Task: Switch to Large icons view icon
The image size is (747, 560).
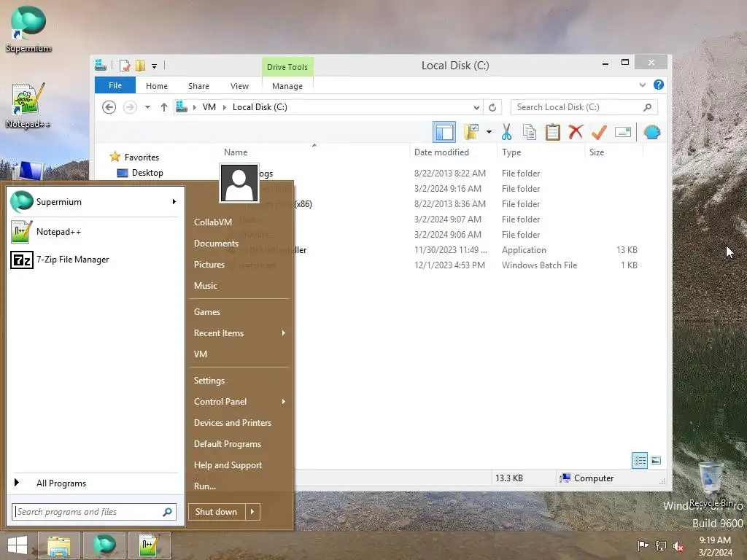Action: 656,460
